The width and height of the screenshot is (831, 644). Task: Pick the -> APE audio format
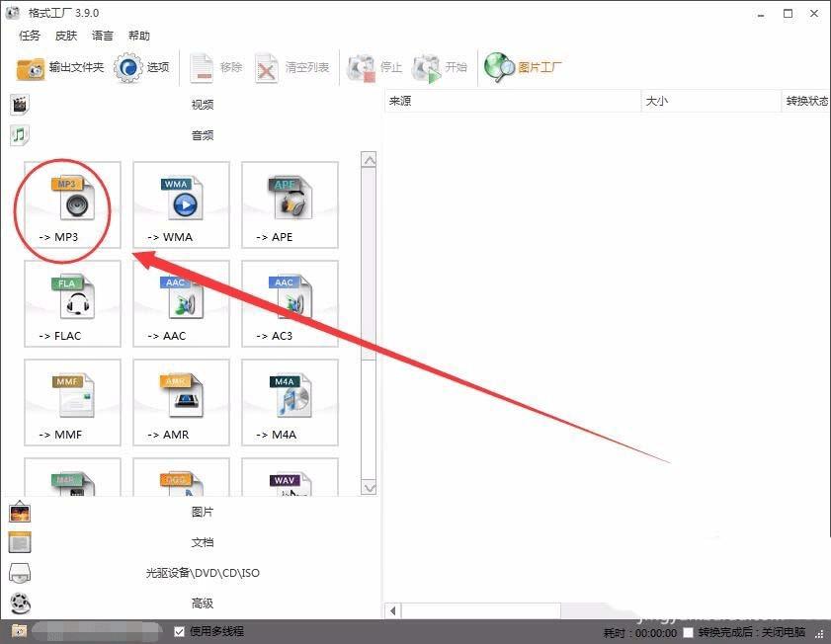click(x=290, y=205)
